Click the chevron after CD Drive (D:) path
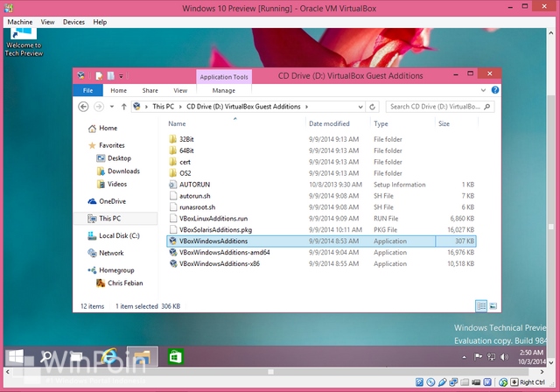Screen dimensions: 560x392 point(306,107)
